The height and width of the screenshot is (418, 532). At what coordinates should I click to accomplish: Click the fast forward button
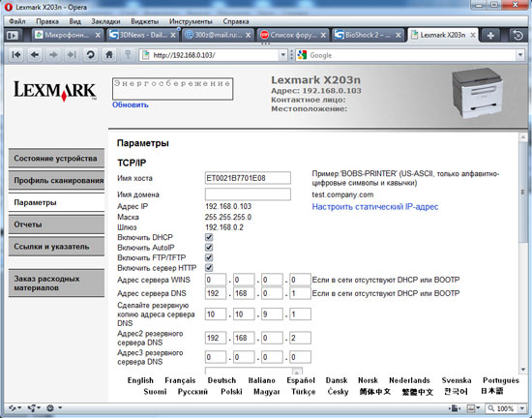point(72,54)
